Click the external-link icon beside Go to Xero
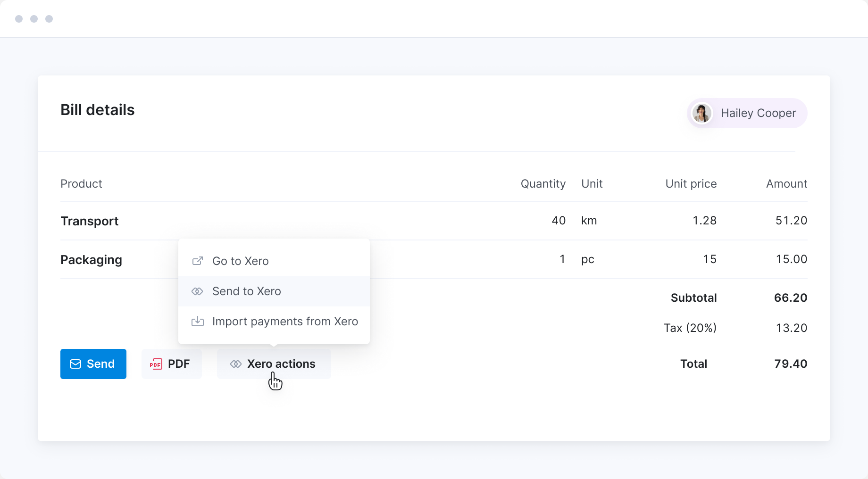Viewport: 868px width, 479px height. (x=198, y=261)
